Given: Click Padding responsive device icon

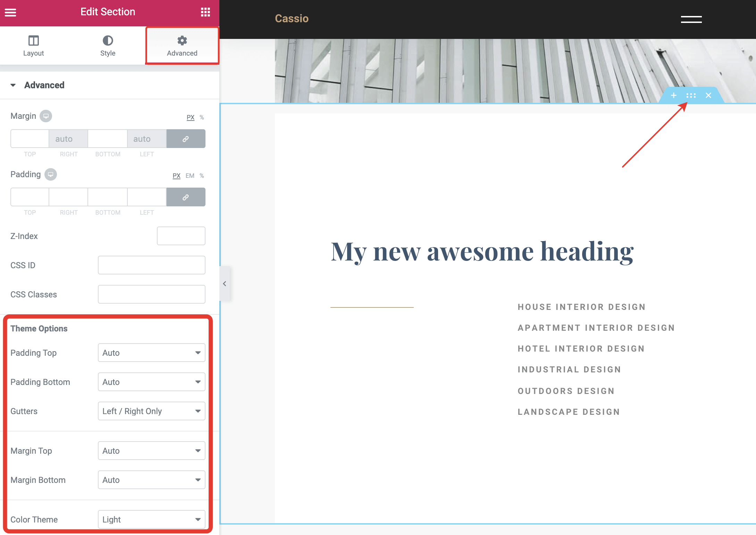Looking at the screenshot, I should click(x=51, y=174).
